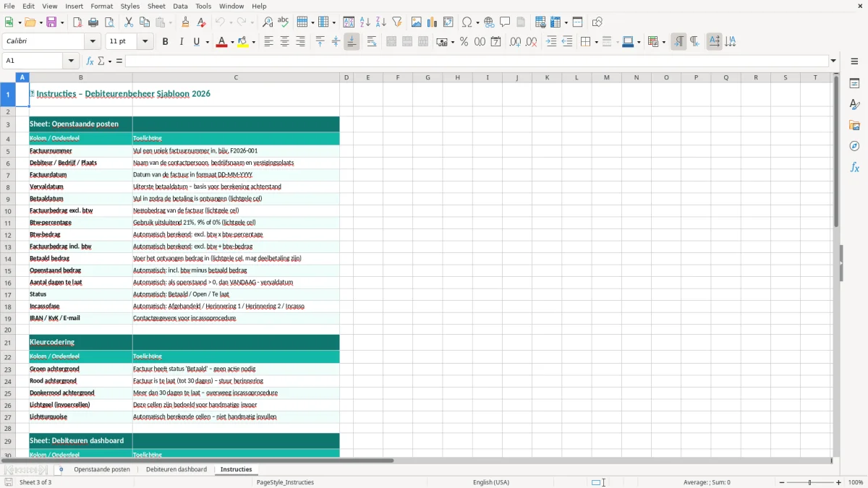This screenshot has height=488, width=868.
Task: Toggle Wrap Text
Action: [372, 42]
